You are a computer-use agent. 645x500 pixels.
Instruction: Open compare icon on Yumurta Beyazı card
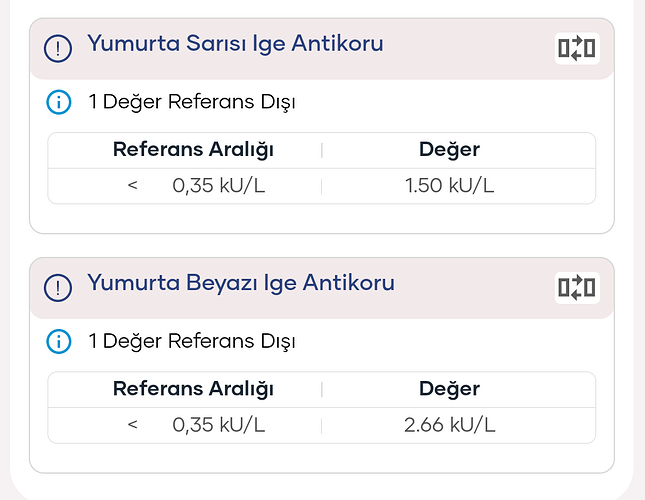pyautogui.click(x=576, y=288)
